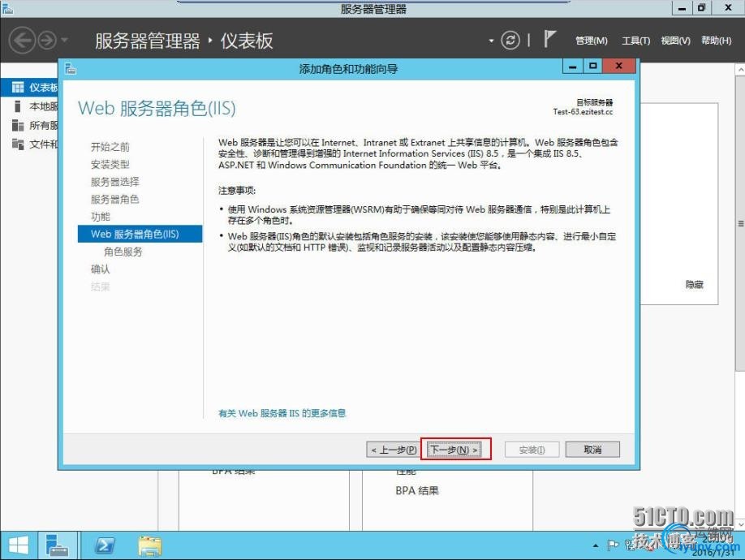Click the Server Manager title bar app icon
This screenshot has width=745, height=560.
[x=7, y=9]
